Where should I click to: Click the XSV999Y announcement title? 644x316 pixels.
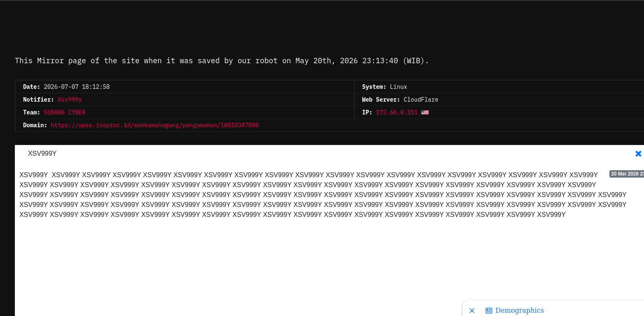(x=42, y=154)
